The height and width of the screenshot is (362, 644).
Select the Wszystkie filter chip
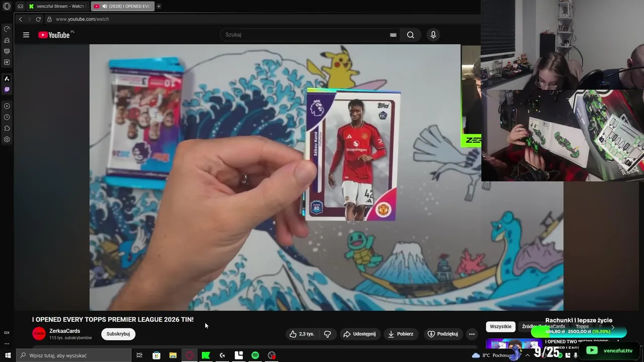(x=501, y=327)
